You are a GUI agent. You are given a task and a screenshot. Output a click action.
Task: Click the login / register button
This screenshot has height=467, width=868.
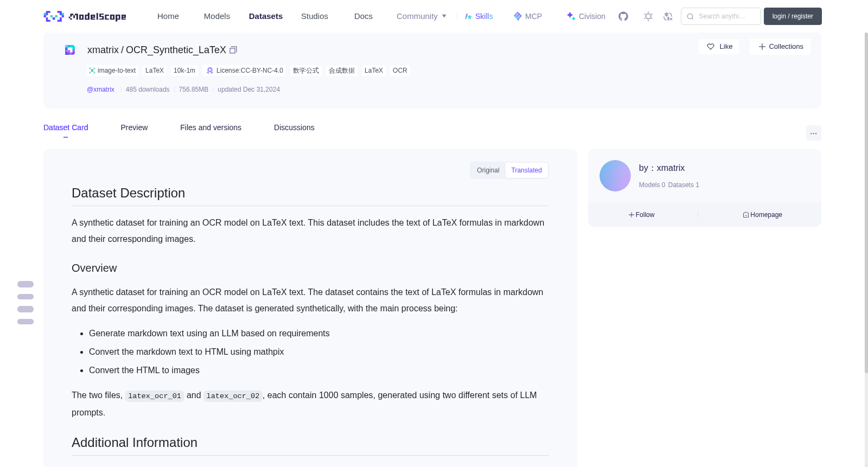[793, 16]
